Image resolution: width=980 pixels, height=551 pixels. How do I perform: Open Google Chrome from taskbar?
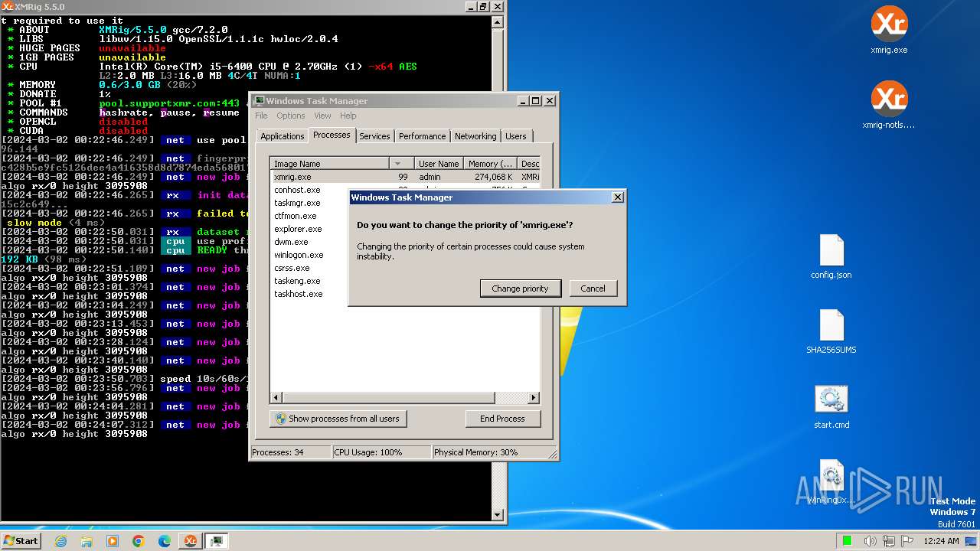pos(139,541)
